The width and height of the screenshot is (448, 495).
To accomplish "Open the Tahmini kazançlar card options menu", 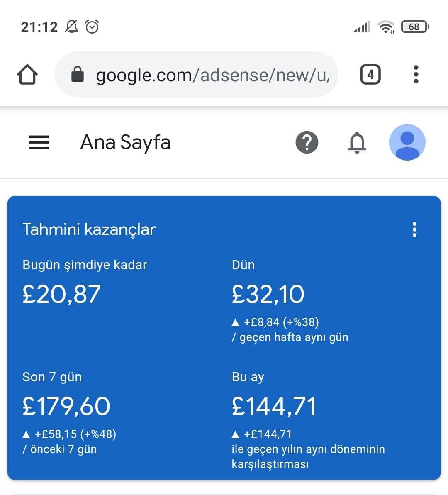I will (x=414, y=229).
